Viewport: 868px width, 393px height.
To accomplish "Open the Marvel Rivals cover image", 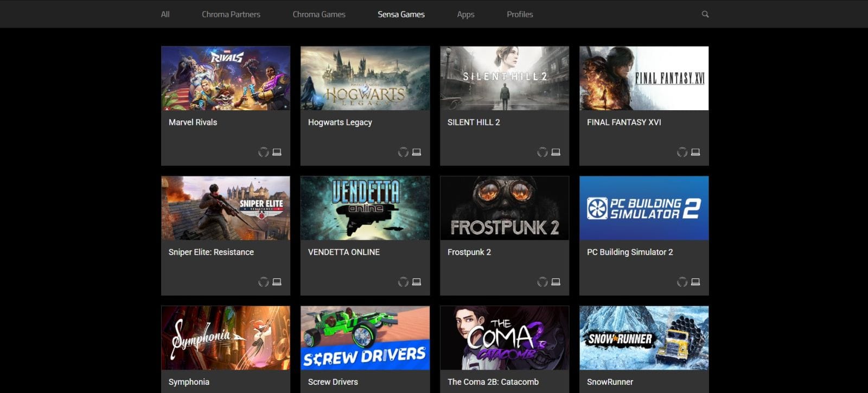I will 226,78.
